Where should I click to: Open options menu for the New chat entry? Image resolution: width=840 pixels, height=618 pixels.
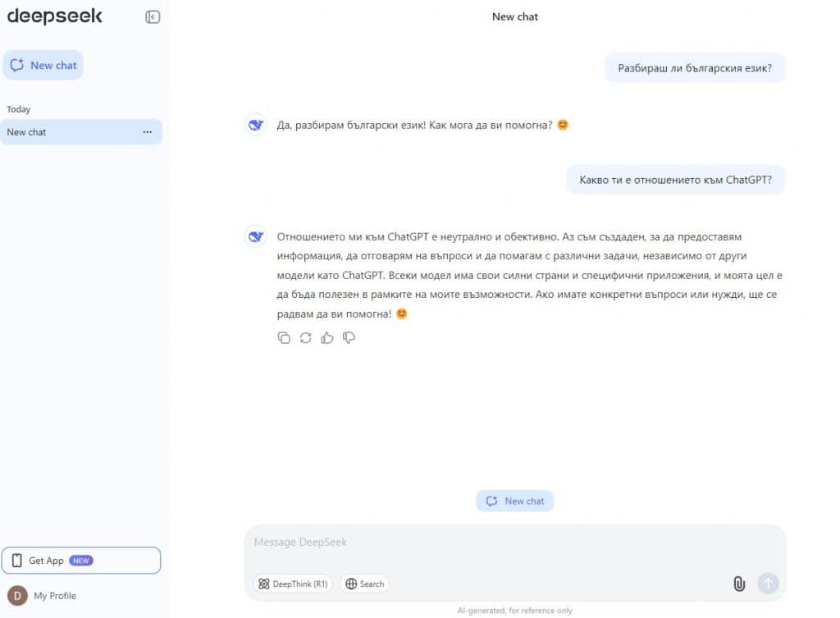click(x=148, y=132)
